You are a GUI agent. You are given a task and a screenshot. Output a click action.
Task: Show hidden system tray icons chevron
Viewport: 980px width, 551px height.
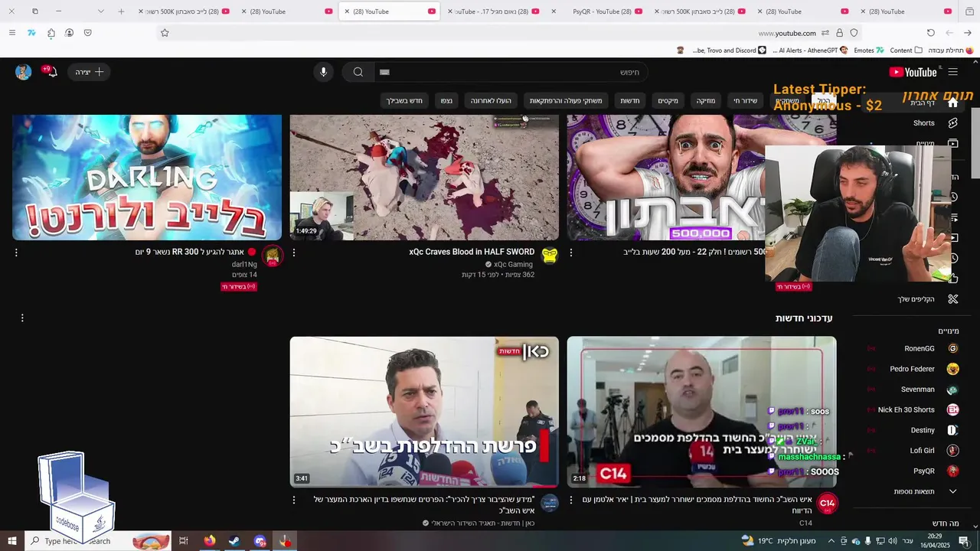[x=832, y=541]
